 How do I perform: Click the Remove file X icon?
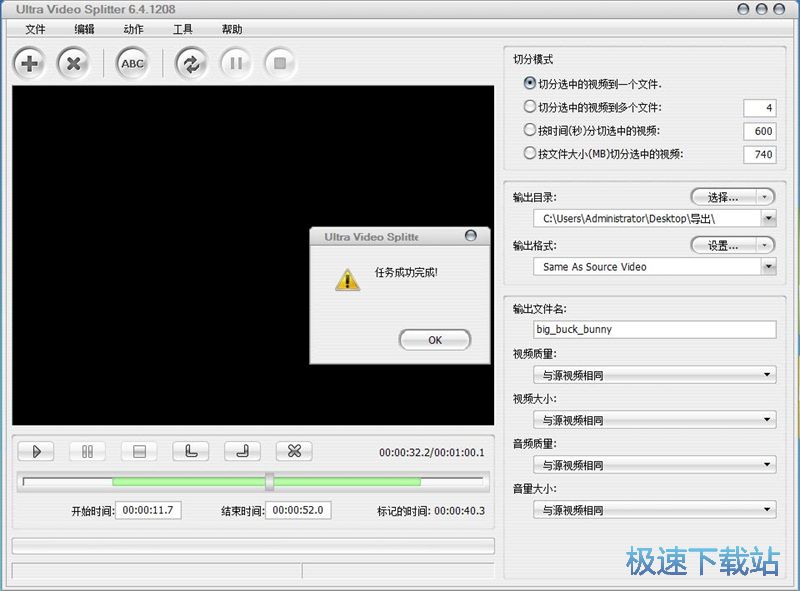(73, 63)
